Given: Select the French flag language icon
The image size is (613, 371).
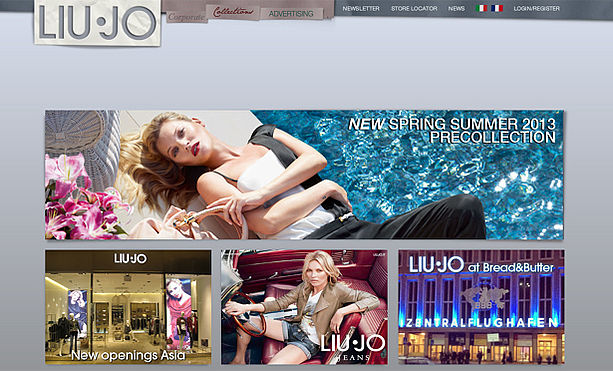Looking at the screenshot, I should tap(497, 8).
